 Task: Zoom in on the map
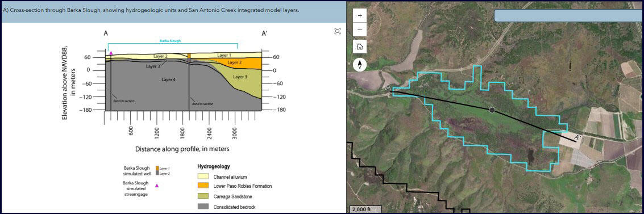(360, 15)
